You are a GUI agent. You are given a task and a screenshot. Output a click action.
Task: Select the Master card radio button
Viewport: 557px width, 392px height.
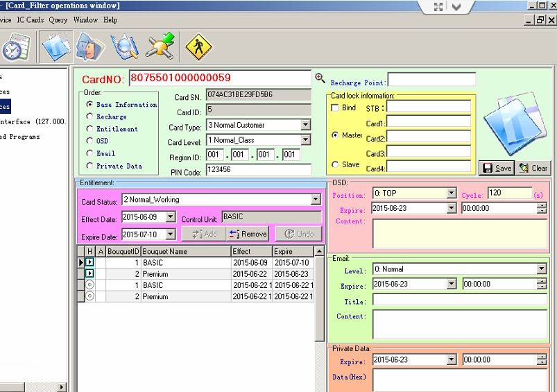pyautogui.click(x=335, y=135)
